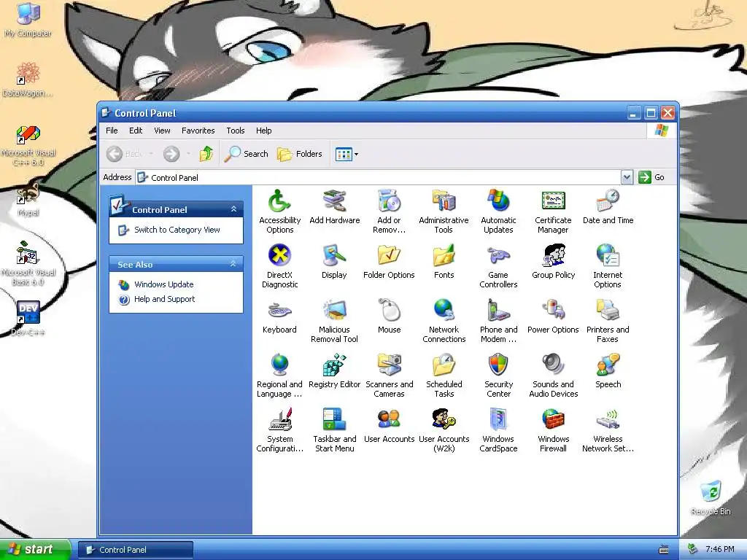Viewport: 747px width, 560px height.
Task: Open Sounds and Audio Devices icon
Action: coord(553,365)
